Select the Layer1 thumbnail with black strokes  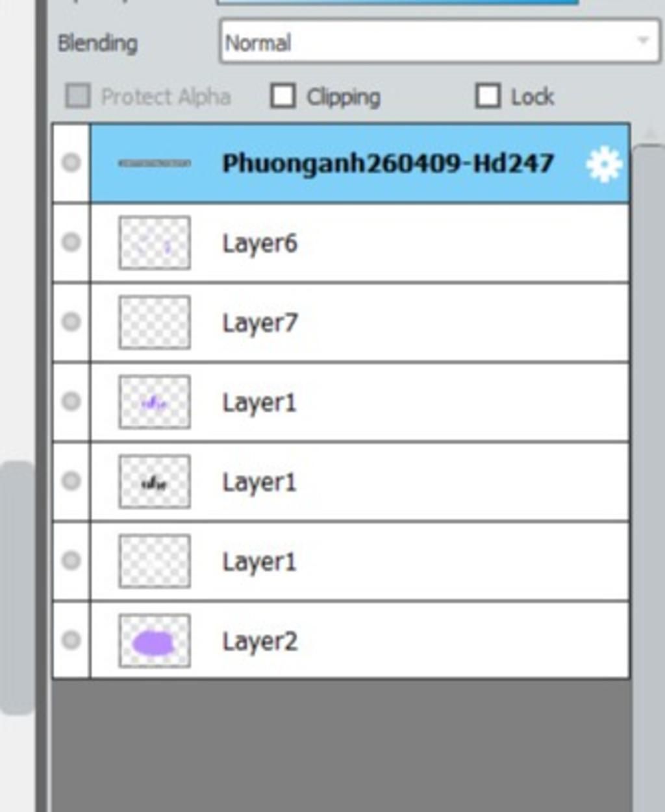point(155,482)
